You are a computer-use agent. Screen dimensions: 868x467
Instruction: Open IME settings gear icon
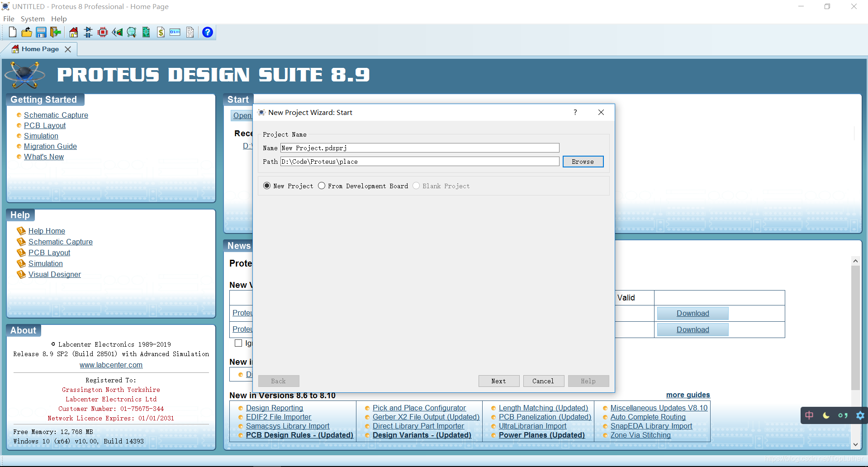click(860, 415)
